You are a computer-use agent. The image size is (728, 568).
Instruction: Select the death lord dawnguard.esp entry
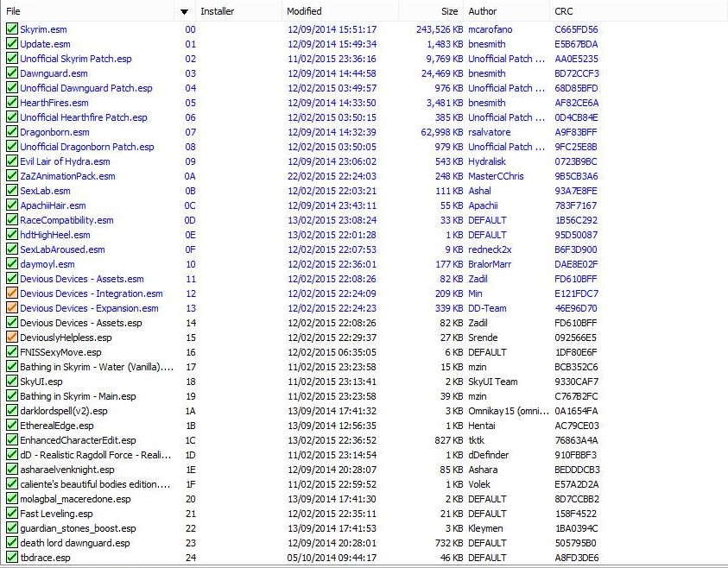click(x=74, y=543)
